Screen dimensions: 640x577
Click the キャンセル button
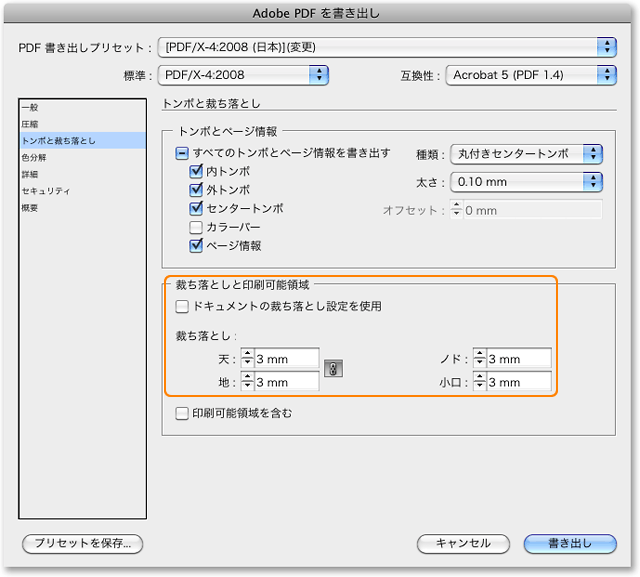tap(464, 543)
